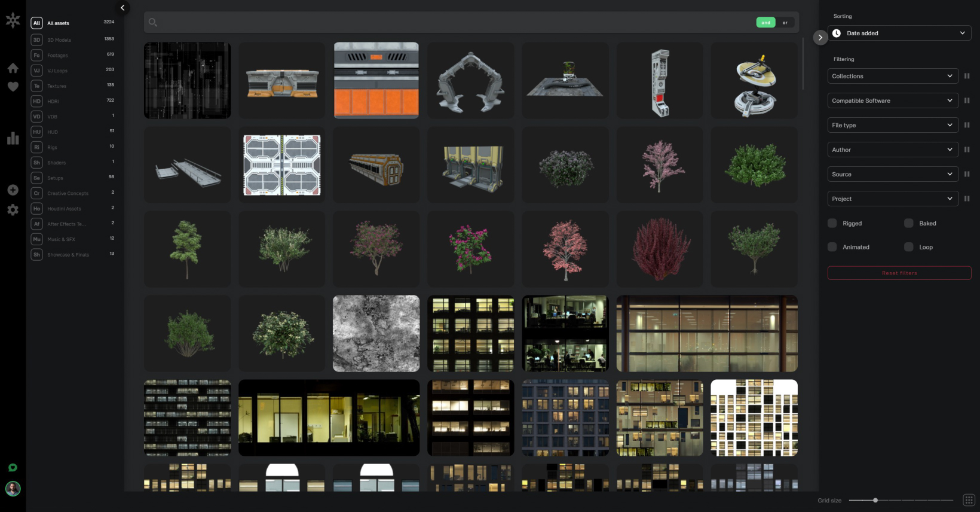980x512 pixels.
Task: Open the green chat bubble icon
Action: click(x=13, y=468)
